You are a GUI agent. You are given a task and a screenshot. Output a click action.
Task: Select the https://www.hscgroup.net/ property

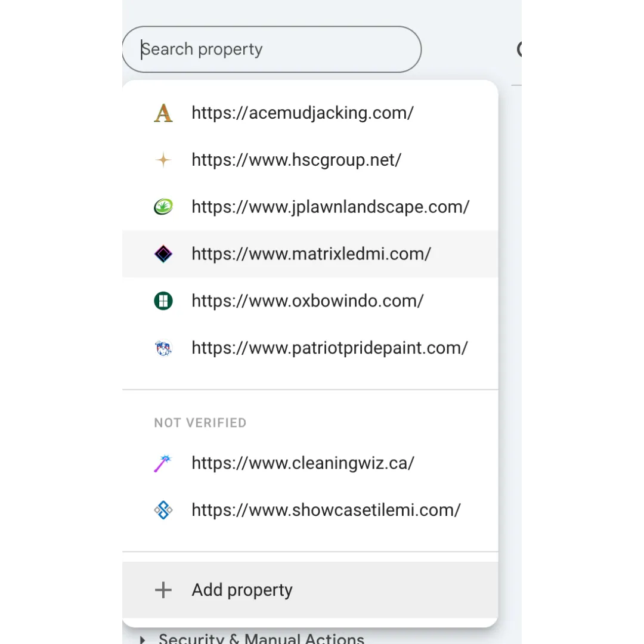coord(296,160)
